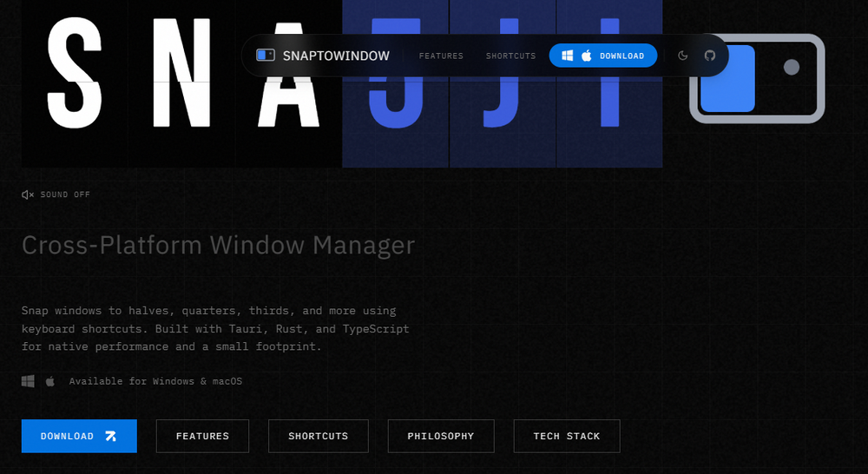868x474 pixels.
Task: Click the letter N flip tile
Action: point(181,83)
